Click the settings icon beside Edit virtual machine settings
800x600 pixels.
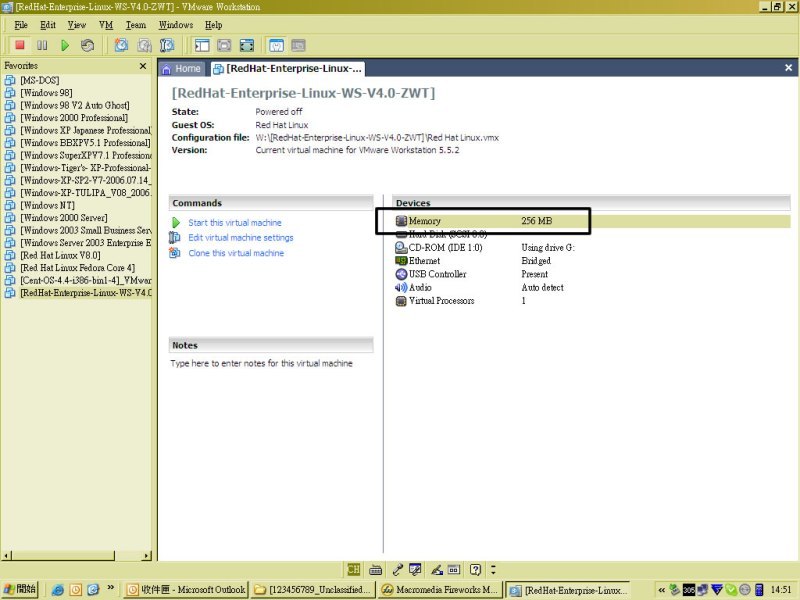click(175, 237)
